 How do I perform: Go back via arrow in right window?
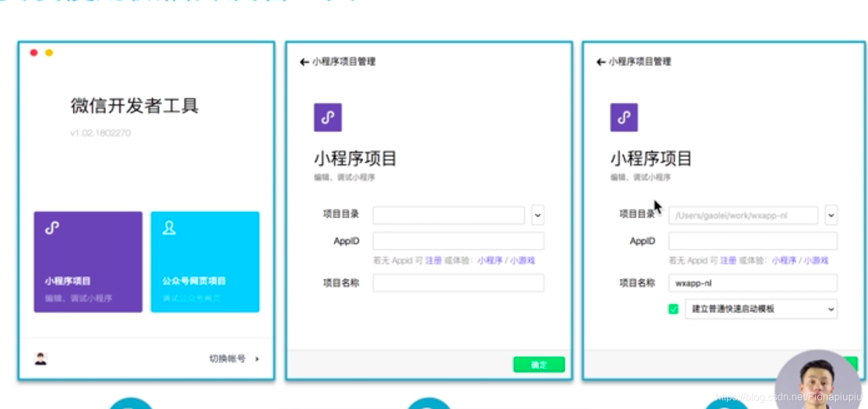(x=601, y=62)
